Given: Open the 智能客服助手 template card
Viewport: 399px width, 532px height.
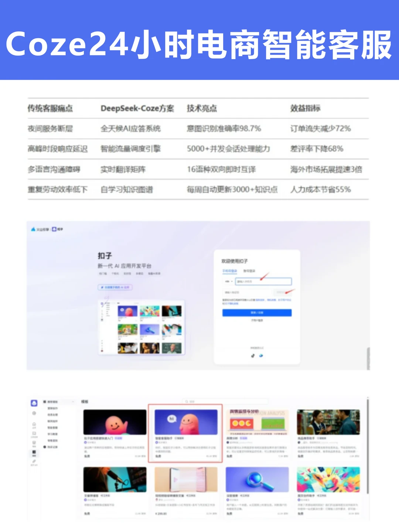Looking at the screenshot, I should click(185, 433).
